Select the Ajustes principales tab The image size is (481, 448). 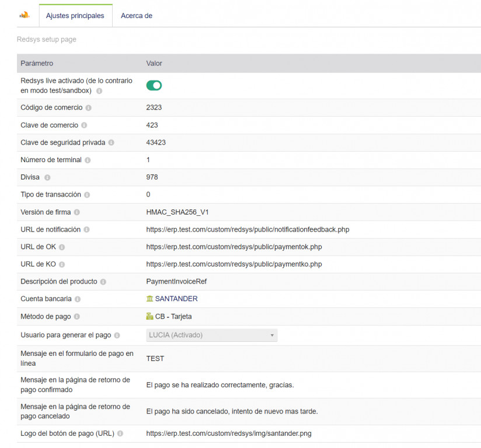[75, 16]
